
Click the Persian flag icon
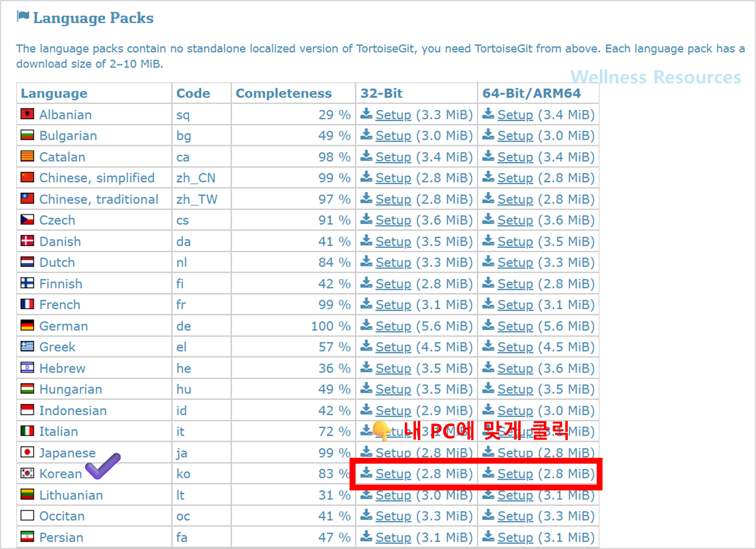[x=27, y=537]
